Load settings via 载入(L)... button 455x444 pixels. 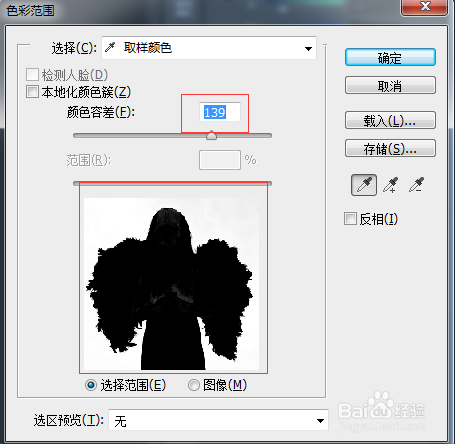[x=390, y=120]
